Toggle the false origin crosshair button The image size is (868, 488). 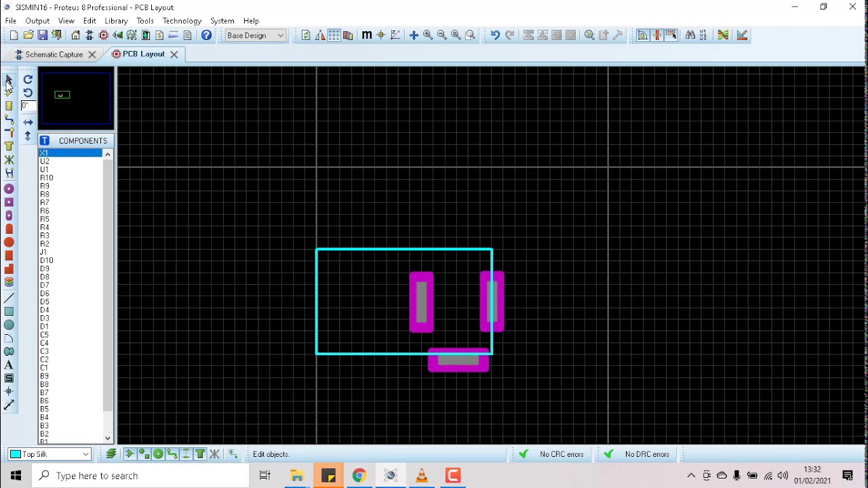point(381,35)
